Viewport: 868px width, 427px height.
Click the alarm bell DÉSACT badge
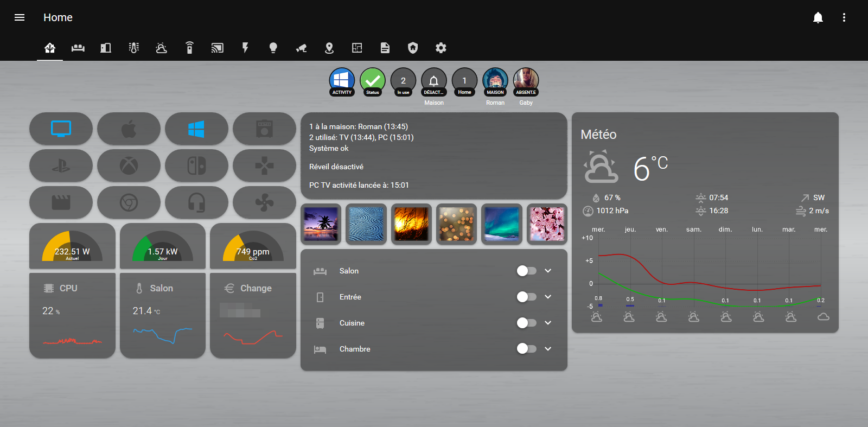click(434, 82)
